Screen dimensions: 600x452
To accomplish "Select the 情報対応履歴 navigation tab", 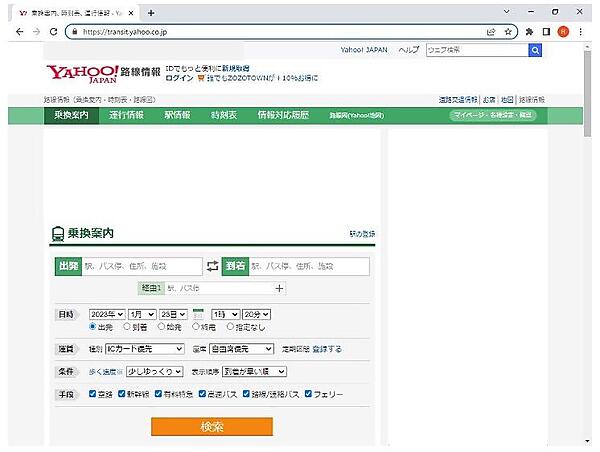I will pyautogui.click(x=283, y=115).
